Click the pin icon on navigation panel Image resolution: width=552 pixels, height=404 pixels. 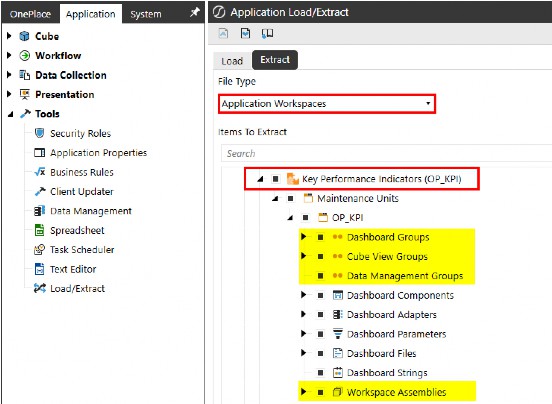point(194,13)
